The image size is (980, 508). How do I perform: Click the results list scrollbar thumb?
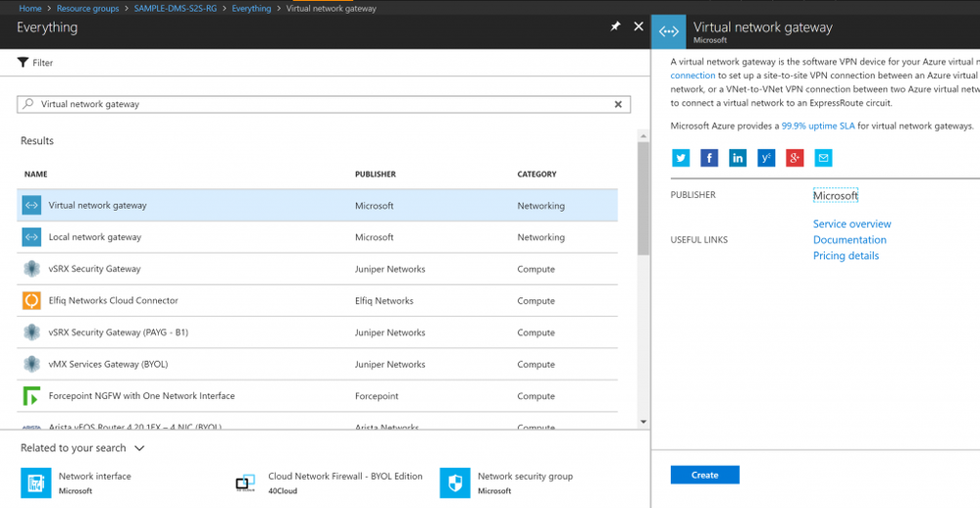[644, 198]
